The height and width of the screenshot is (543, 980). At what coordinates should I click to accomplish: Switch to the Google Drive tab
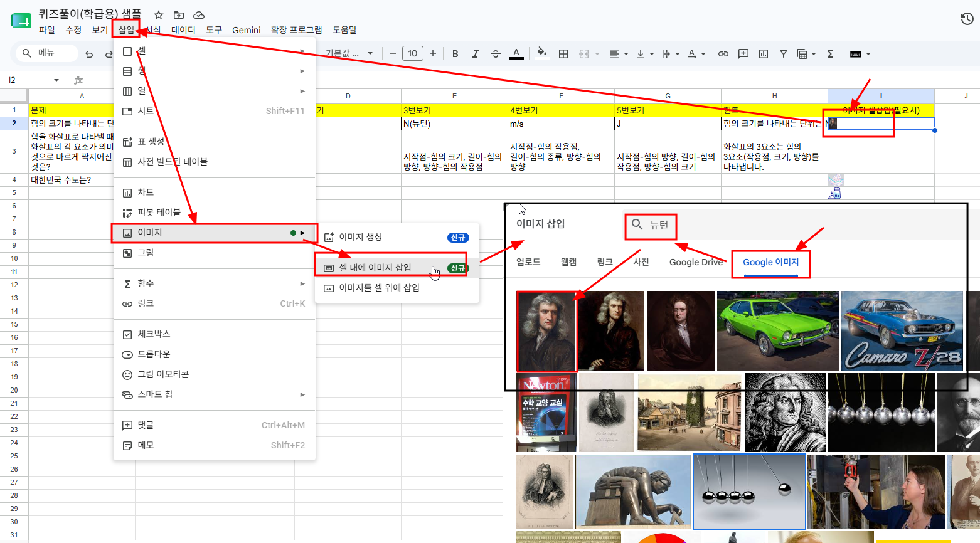696,262
